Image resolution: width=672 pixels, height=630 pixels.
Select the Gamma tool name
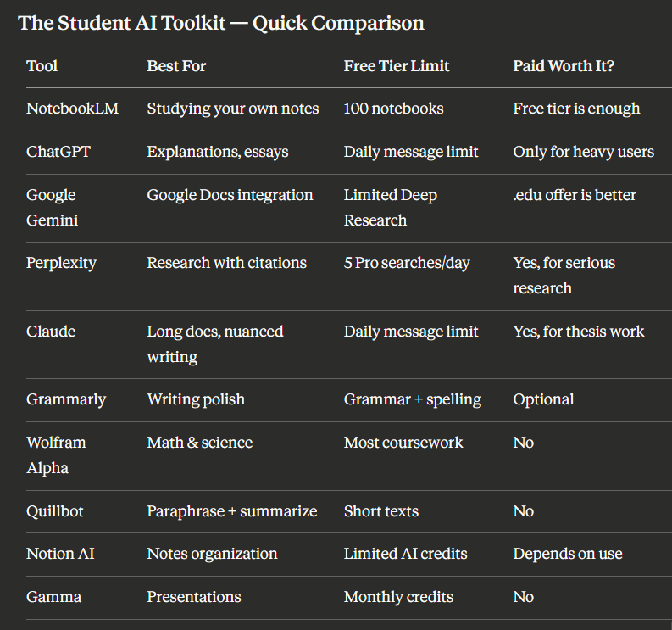pyautogui.click(x=54, y=597)
